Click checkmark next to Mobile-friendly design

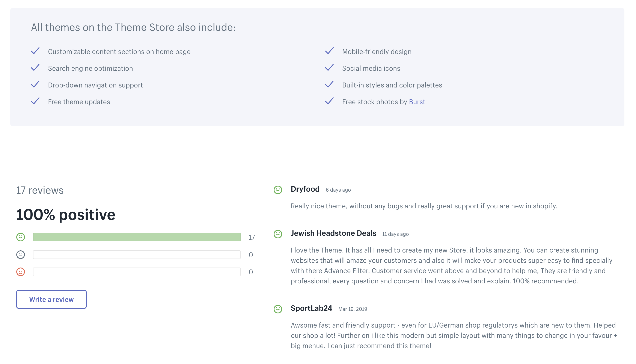[329, 51]
